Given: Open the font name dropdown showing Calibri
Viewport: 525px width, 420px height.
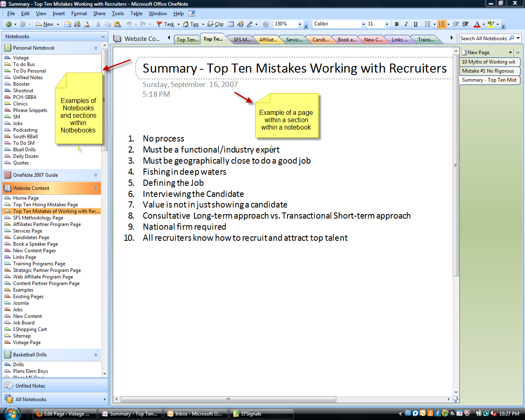Looking at the screenshot, I should tap(363, 24).
